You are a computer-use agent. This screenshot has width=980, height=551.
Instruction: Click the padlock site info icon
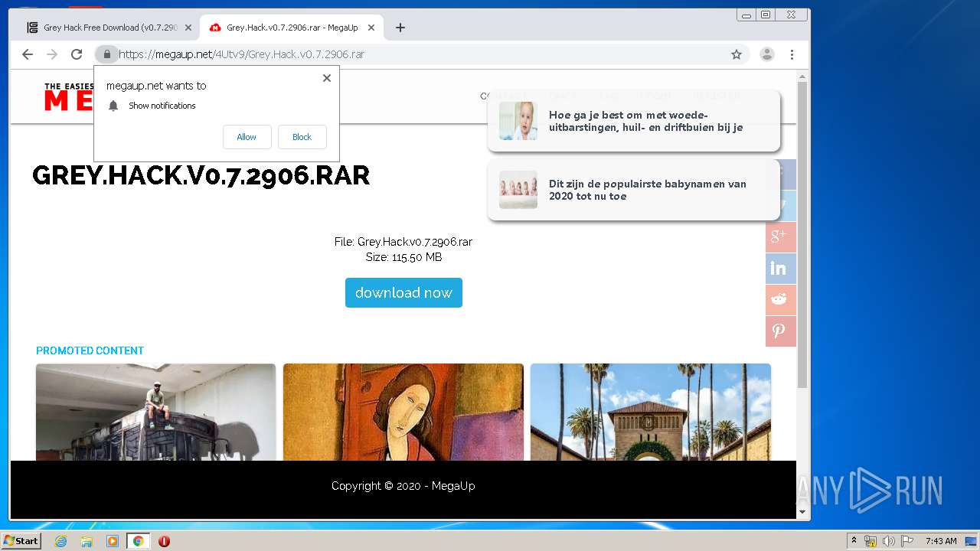tap(107, 54)
